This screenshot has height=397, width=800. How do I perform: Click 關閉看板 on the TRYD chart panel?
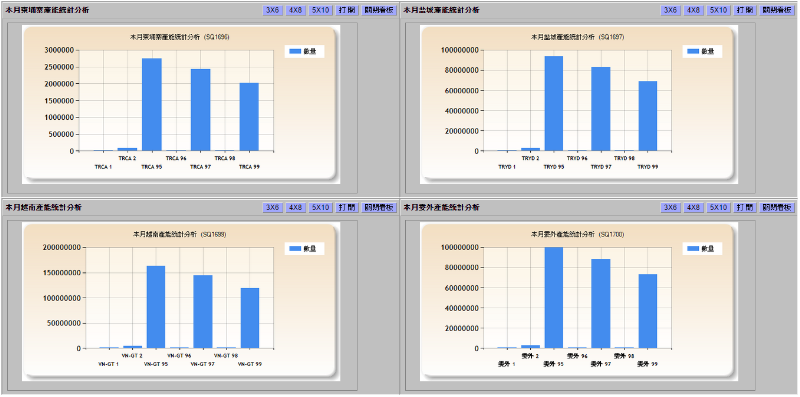click(777, 10)
